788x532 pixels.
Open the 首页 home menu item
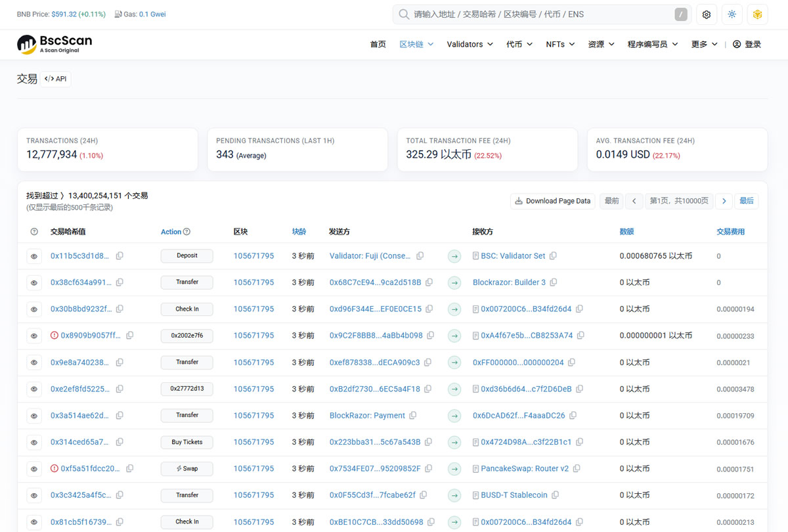378,44
